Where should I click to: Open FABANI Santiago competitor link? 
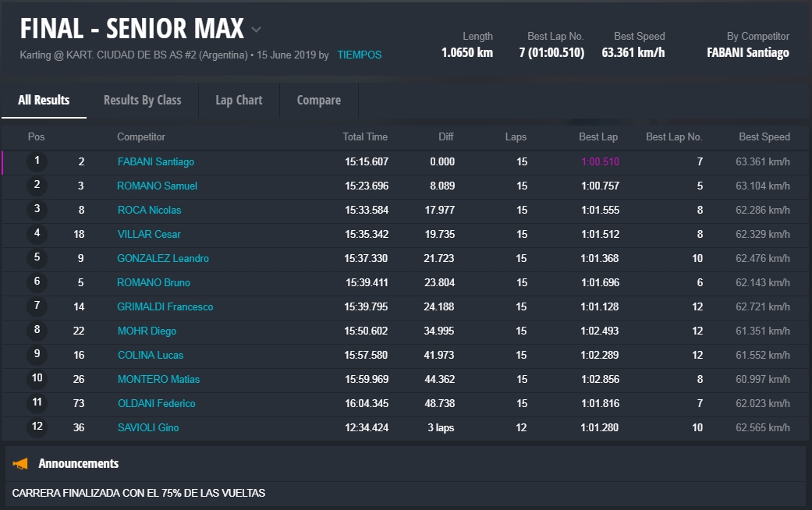coord(155,162)
